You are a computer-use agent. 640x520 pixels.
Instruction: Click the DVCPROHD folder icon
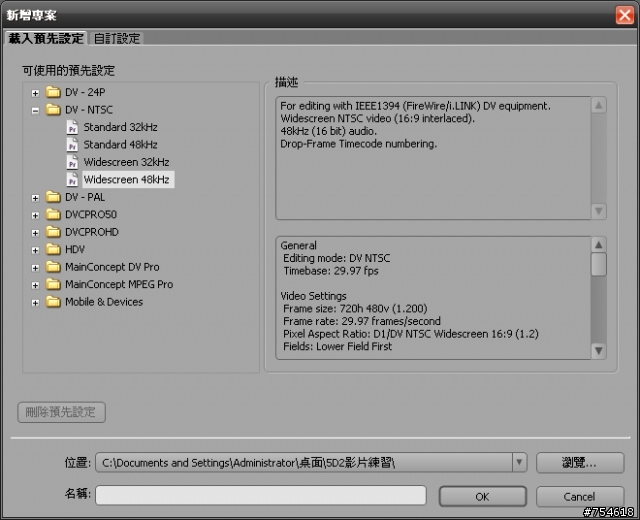(53, 232)
